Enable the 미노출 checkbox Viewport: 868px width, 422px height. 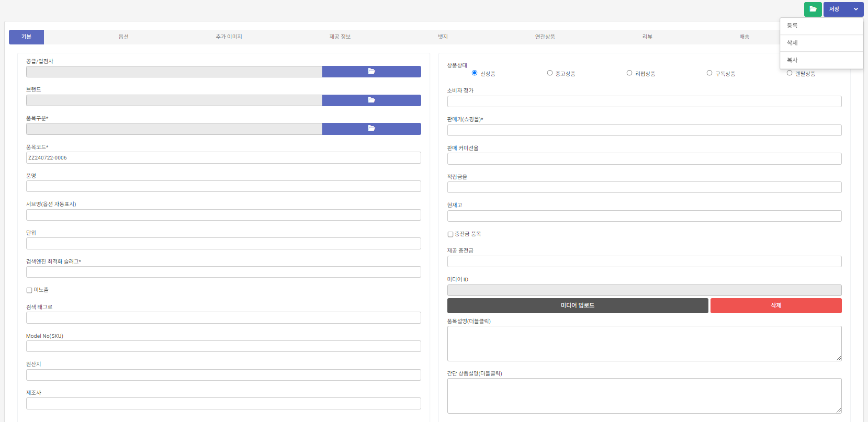pyautogui.click(x=29, y=290)
